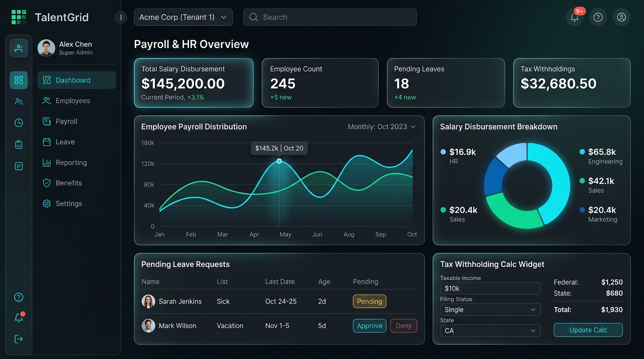This screenshot has height=359, width=644.
Task: Click the Last Date column header
Action: [x=280, y=282]
